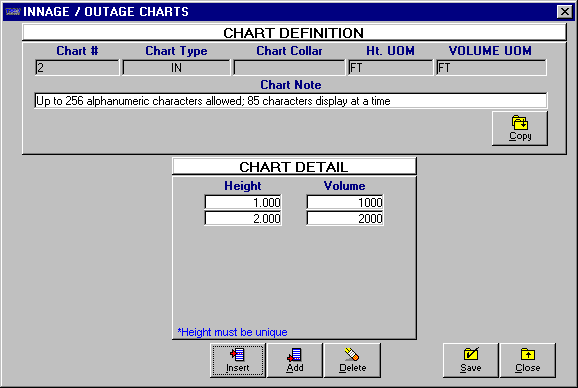Select the VOLUME UOM field
This screenshot has width=578, height=388.
coord(491,68)
